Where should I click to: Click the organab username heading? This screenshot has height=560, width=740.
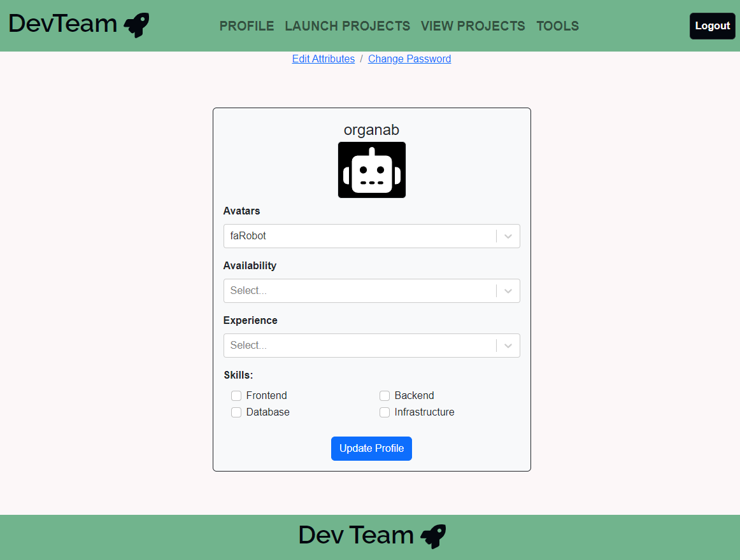pyautogui.click(x=371, y=129)
